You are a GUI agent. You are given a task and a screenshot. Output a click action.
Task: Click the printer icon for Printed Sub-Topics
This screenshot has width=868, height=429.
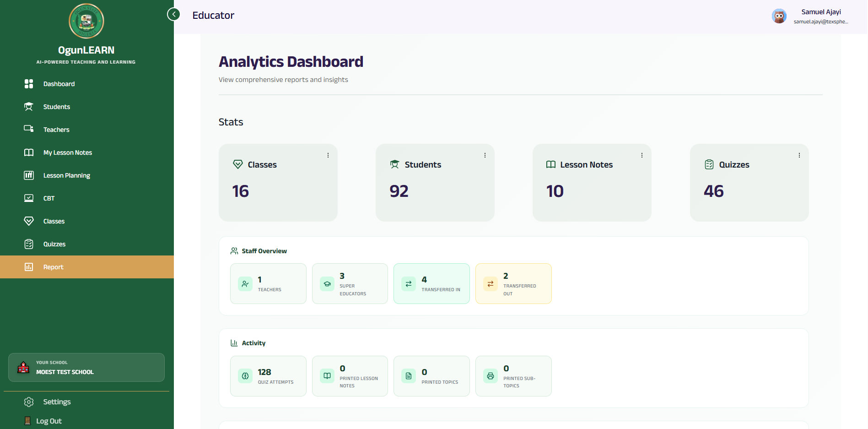tap(490, 375)
